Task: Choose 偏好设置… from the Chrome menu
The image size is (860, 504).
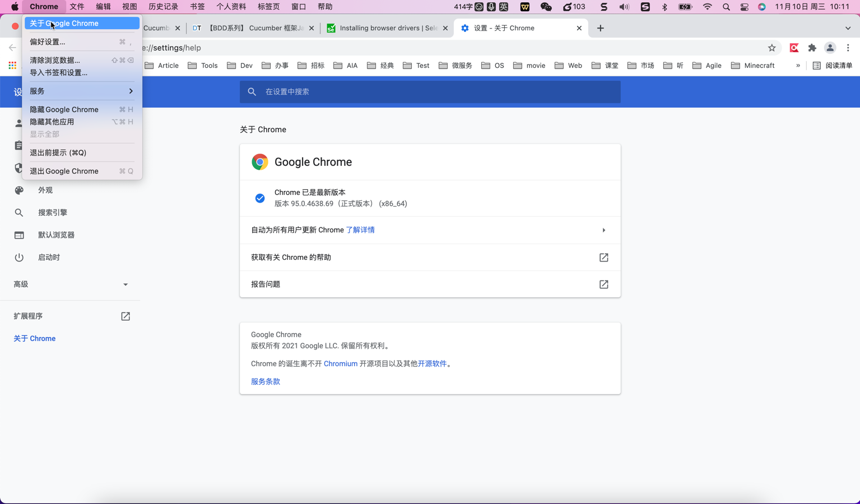Action: (x=82, y=42)
